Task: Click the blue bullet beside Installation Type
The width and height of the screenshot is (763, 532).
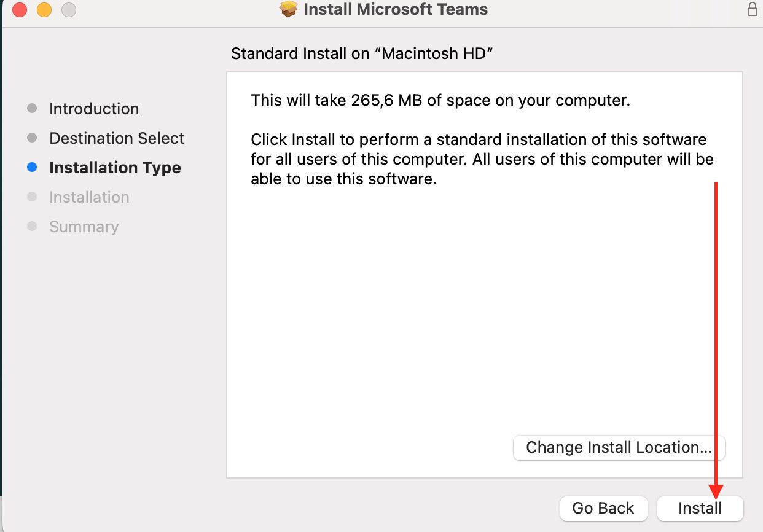Action: tap(33, 168)
